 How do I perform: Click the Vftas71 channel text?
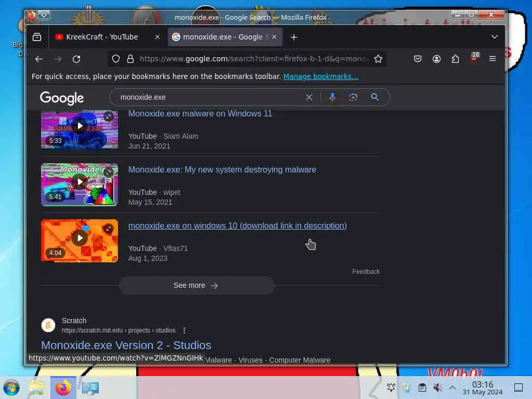click(x=176, y=248)
